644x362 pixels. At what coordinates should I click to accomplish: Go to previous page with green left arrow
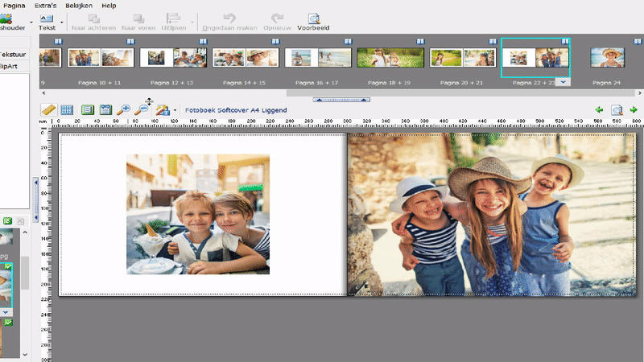coord(599,109)
